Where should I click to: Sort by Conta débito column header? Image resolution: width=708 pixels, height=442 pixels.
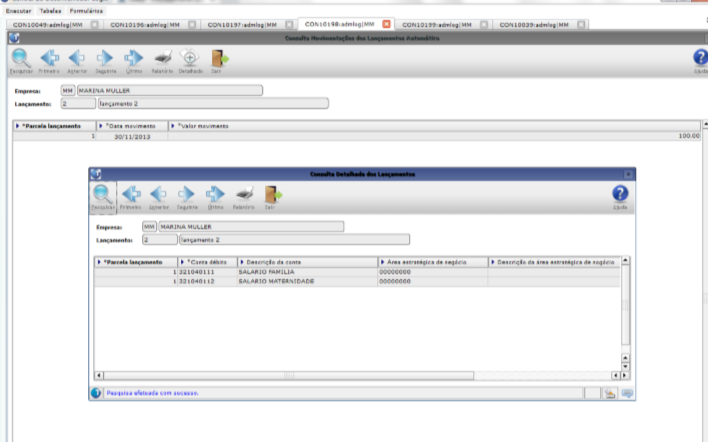click(208, 262)
